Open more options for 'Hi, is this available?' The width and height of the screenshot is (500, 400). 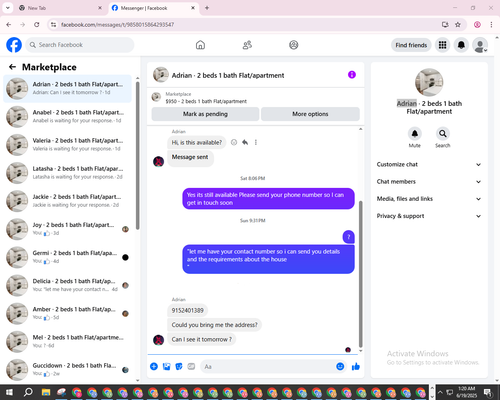pos(256,142)
